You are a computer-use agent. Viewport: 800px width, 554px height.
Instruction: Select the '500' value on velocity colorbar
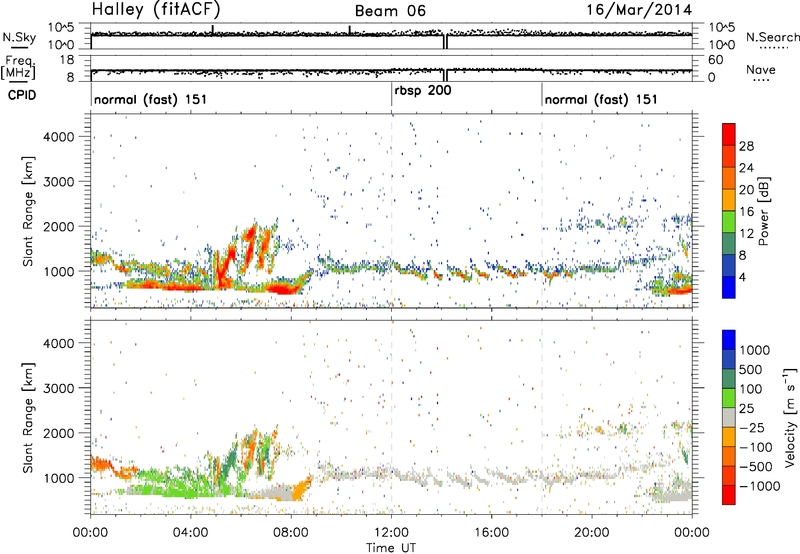(x=753, y=369)
